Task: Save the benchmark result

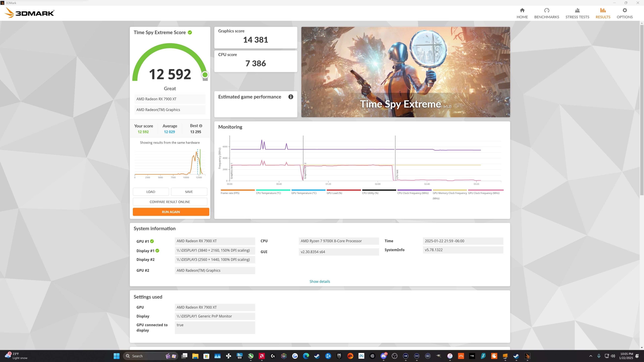Action: (x=189, y=192)
